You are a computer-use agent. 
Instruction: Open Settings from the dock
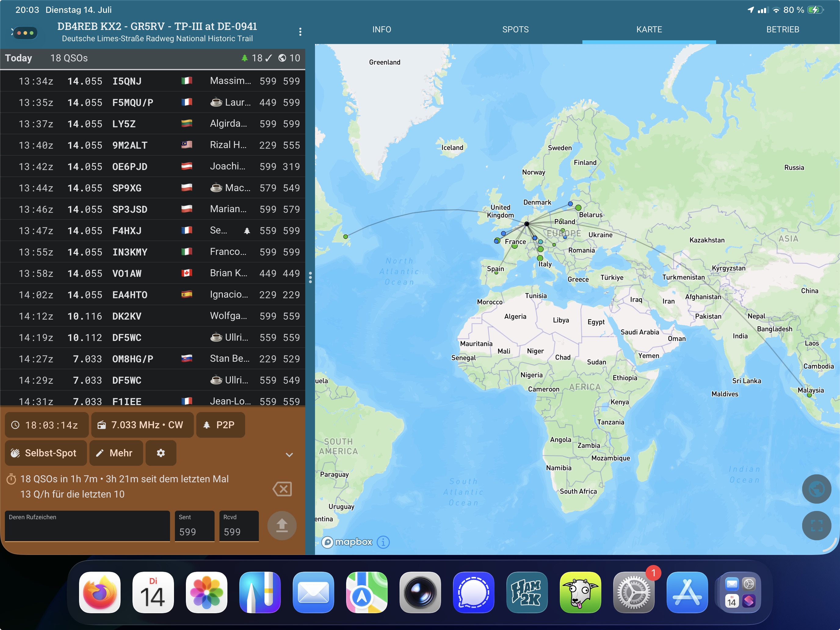pos(634,592)
